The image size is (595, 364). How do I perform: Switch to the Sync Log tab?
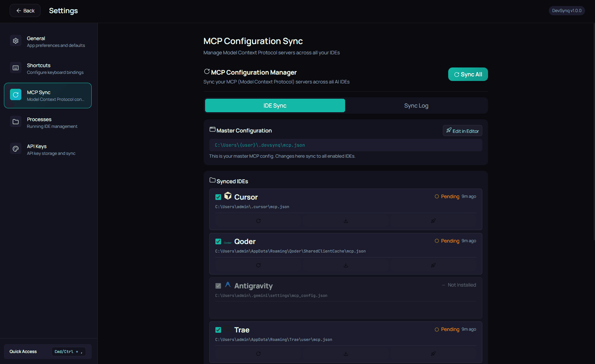point(416,105)
